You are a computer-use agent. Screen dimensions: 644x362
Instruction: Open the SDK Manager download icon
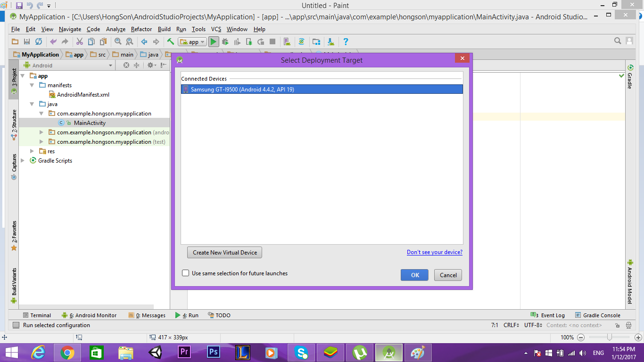[x=331, y=42]
